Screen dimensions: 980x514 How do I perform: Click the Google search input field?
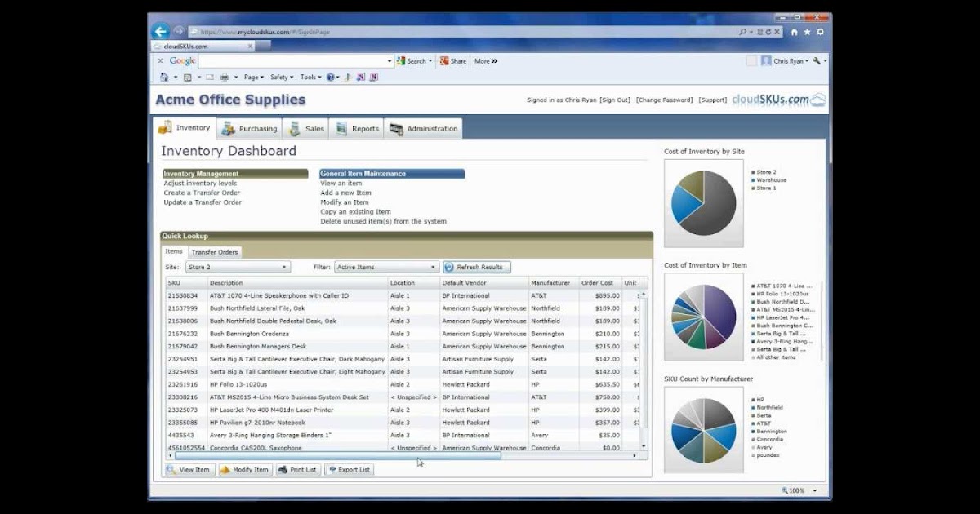296,61
